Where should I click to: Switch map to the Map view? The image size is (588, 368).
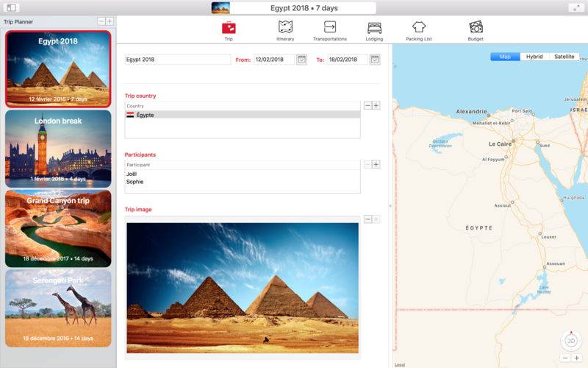coord(505,57)
